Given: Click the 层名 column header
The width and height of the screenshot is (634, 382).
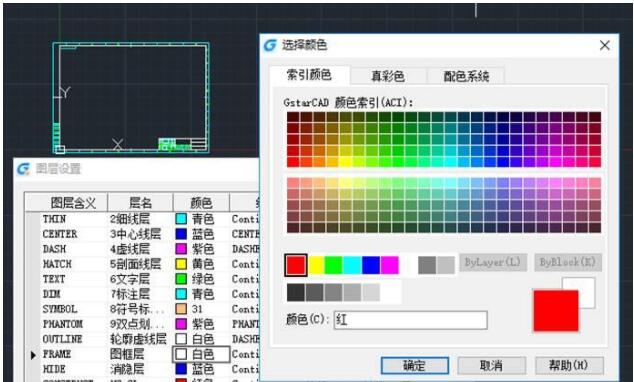Looking at the screenshot, I should tap(140, 202).
